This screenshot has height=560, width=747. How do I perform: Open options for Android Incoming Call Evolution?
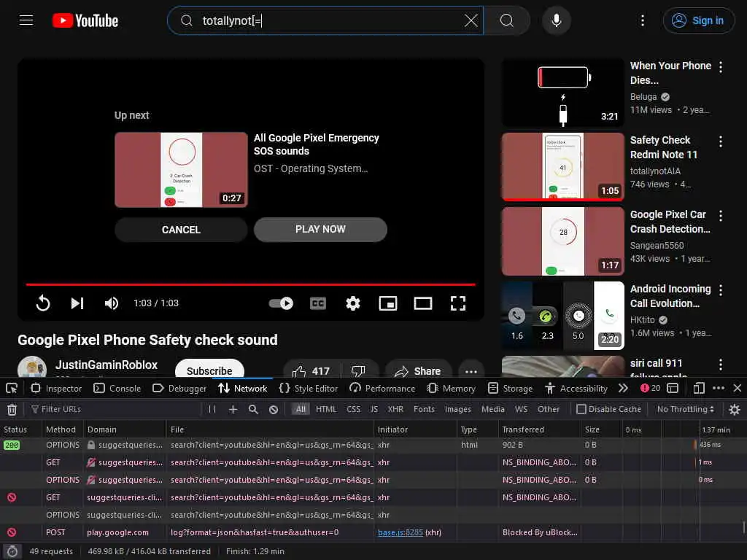[x=721, y=290]
